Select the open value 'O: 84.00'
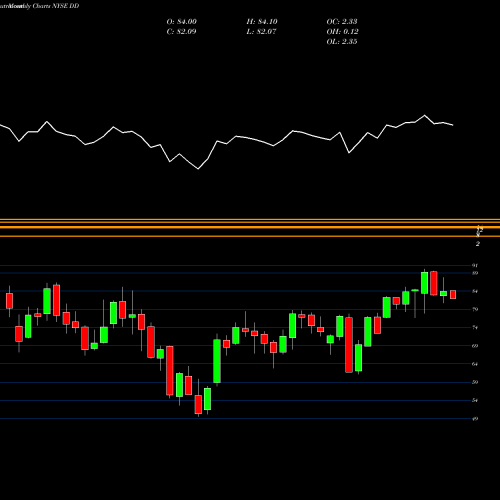The image size is (500, 500). click(182, 22)
